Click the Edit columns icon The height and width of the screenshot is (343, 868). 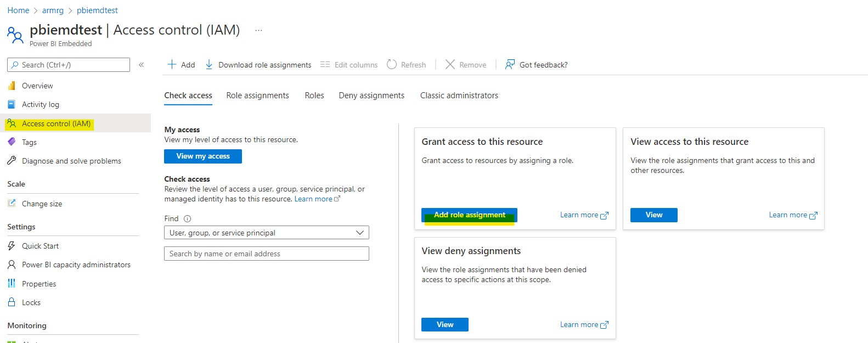(325, 65)
